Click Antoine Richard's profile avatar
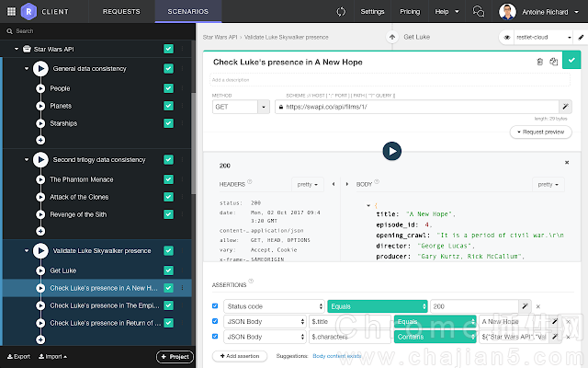Viewport: 588px width, 368px height. point(507,12)
